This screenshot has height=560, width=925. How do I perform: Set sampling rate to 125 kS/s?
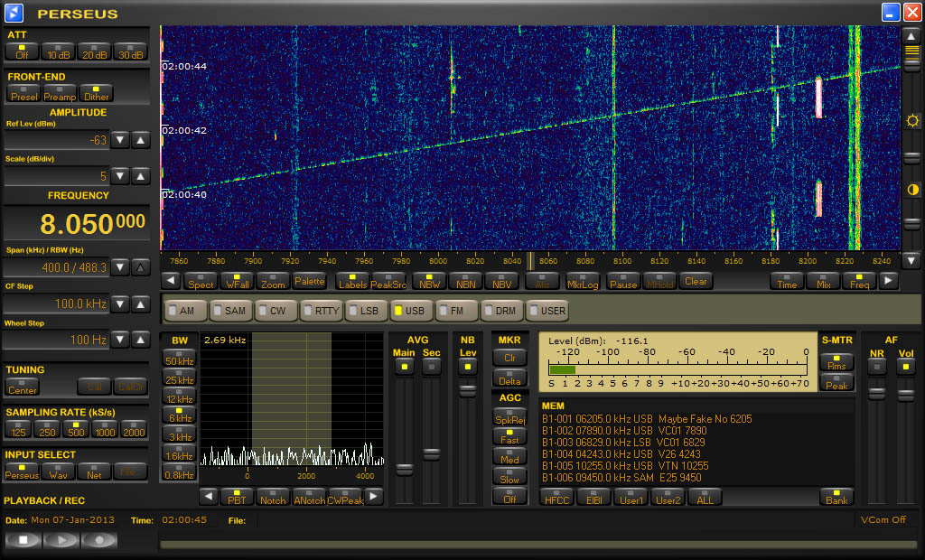[18, 429]
